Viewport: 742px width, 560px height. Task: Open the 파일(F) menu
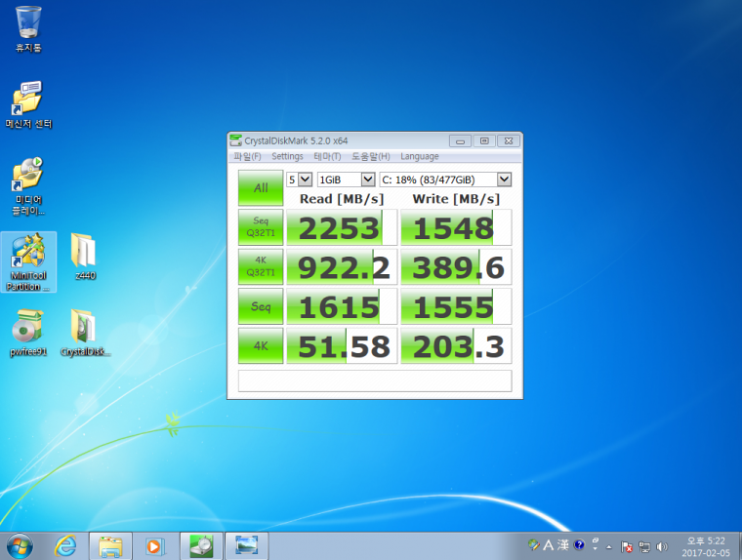pos(247,156)
